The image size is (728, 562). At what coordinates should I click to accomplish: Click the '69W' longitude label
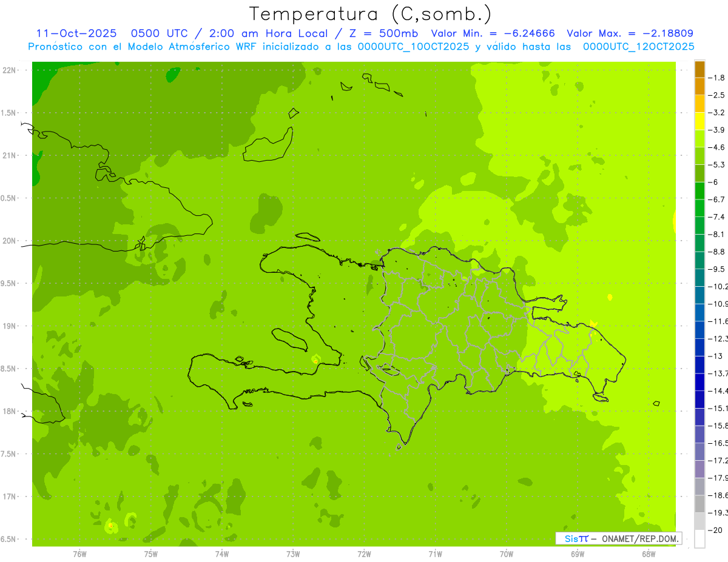click(578, 554)
